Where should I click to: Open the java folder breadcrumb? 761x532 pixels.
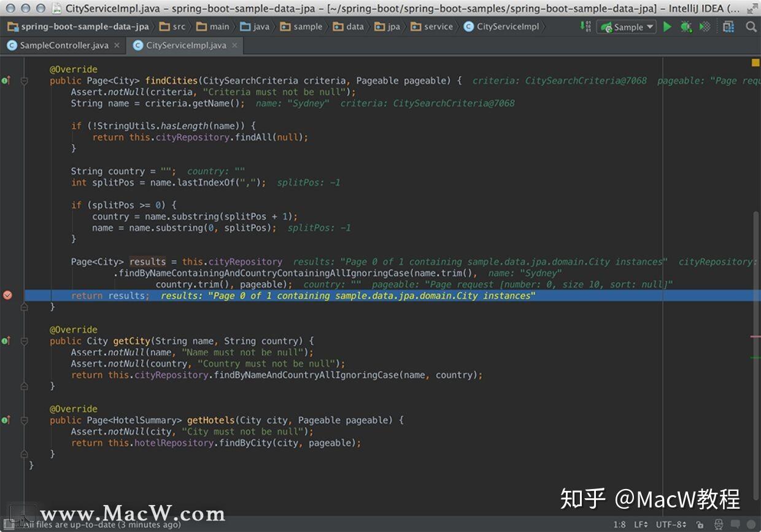(x=255, y=26)
